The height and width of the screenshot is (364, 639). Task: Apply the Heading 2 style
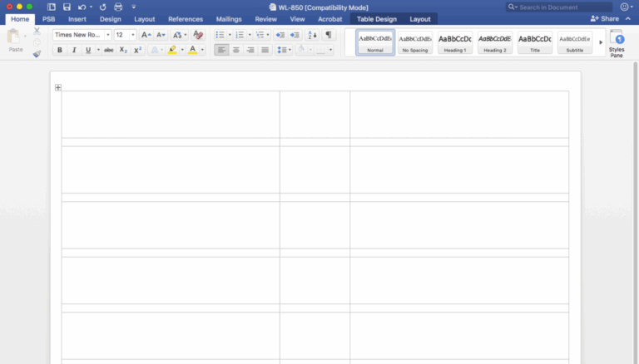coord(495,42)
